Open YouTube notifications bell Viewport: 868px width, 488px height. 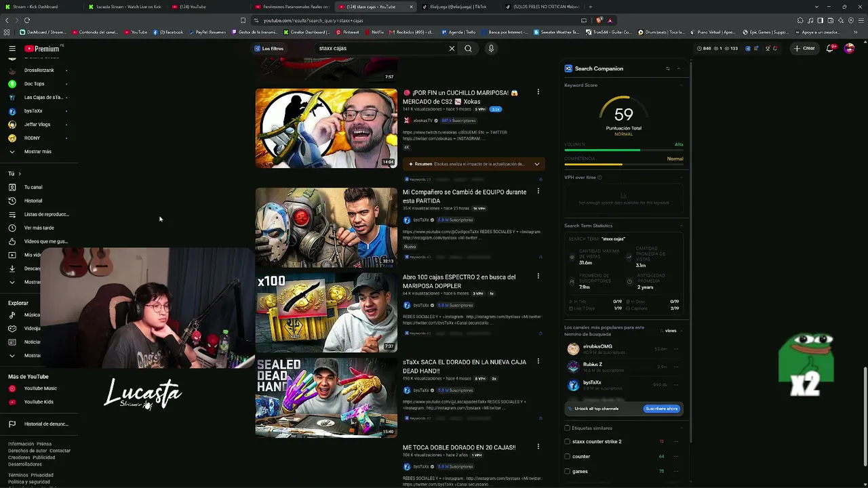click(830, 49)
